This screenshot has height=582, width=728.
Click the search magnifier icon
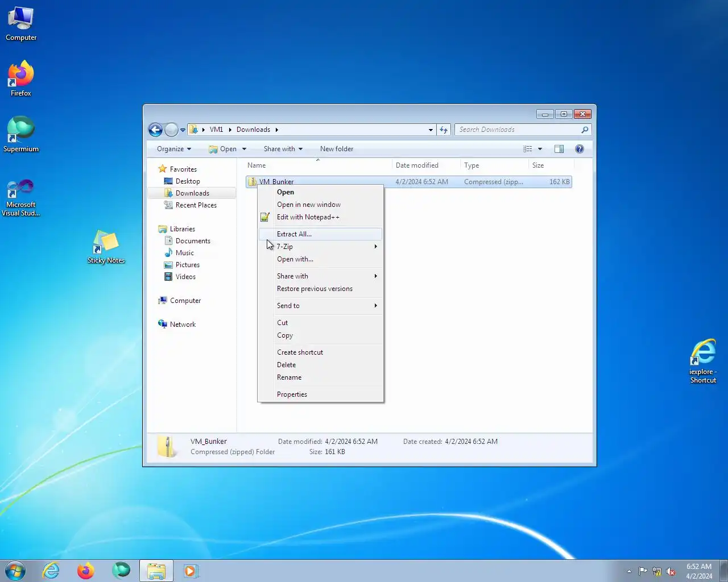[585, 130]
